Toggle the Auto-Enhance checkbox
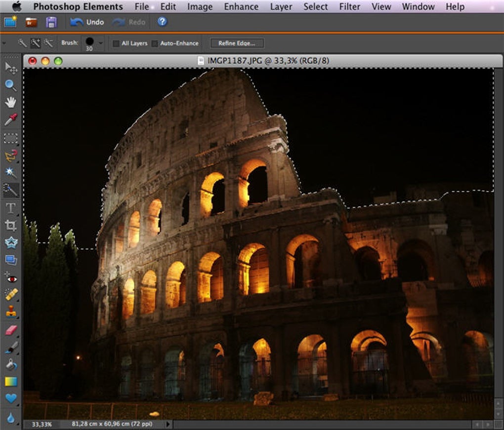 click(x=155, y=43)
